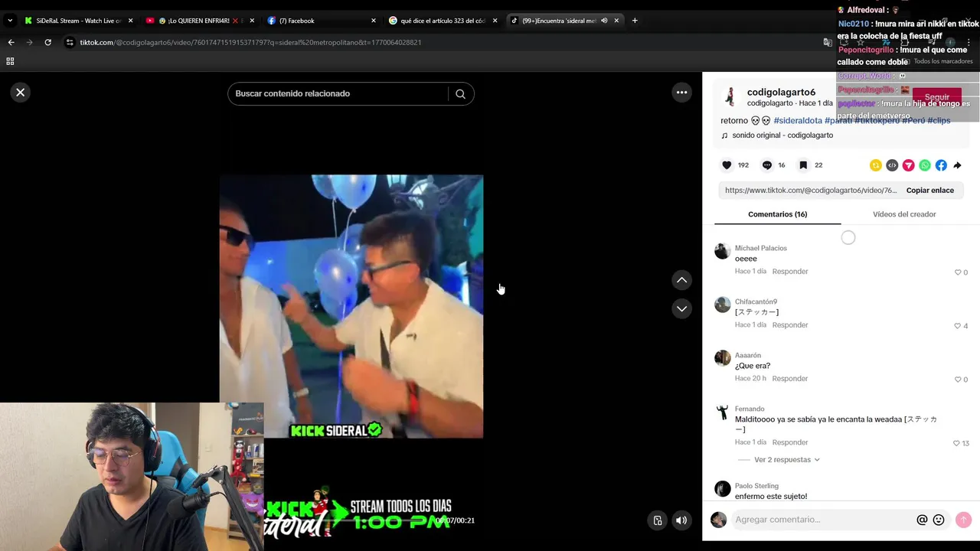Click the browser back arrow

tap(11, 42)
